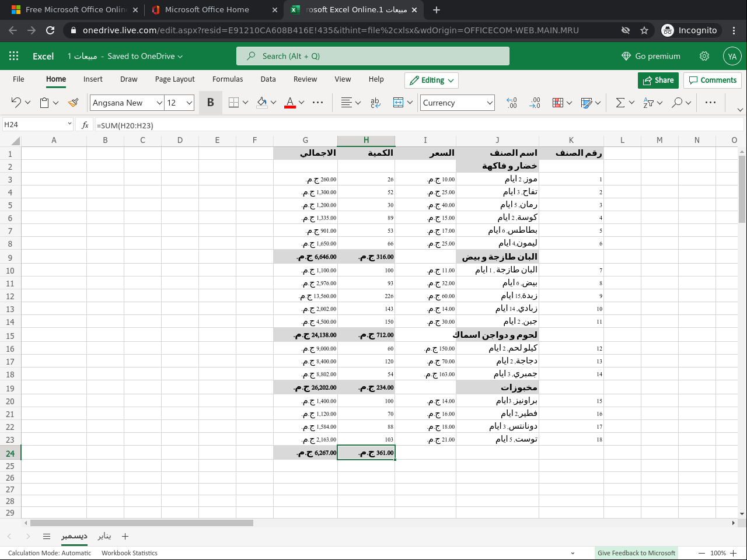Click the Excel home link

[43, 56]
